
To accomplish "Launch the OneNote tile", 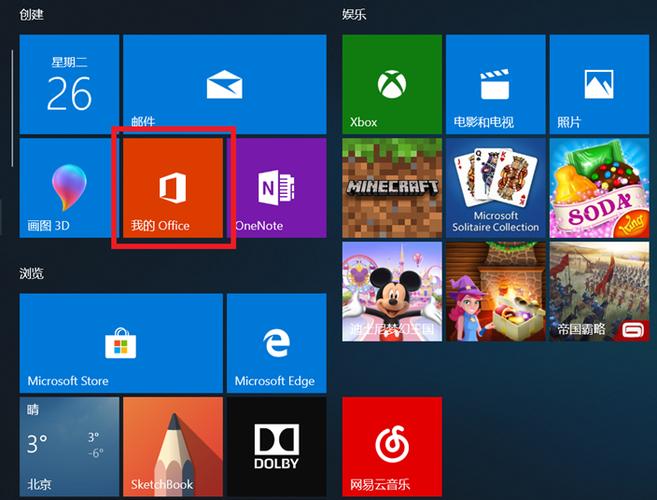I will click(x=277, y=188).
